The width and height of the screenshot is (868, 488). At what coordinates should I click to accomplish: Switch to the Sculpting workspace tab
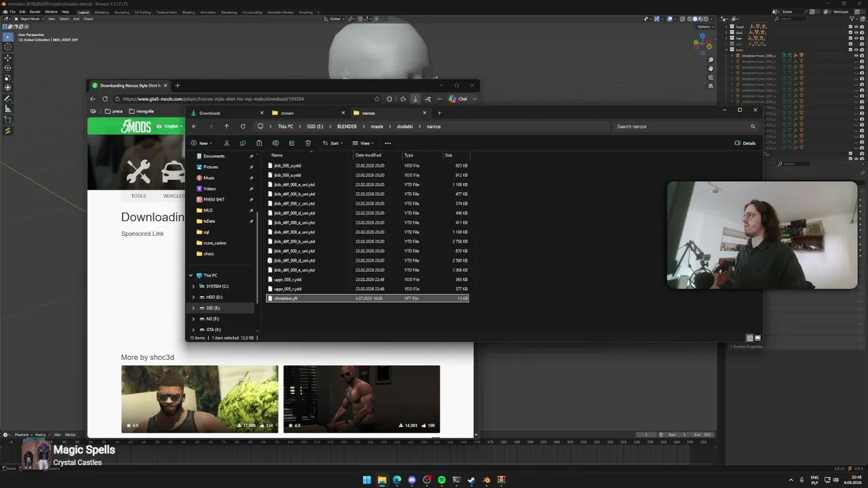tap(121, 12)
